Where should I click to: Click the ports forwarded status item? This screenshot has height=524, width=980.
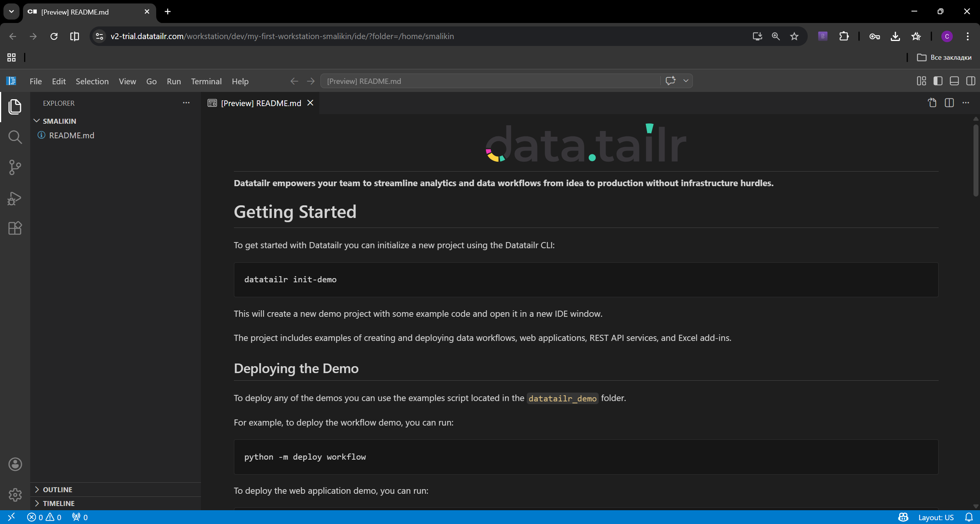click(80, 517)
